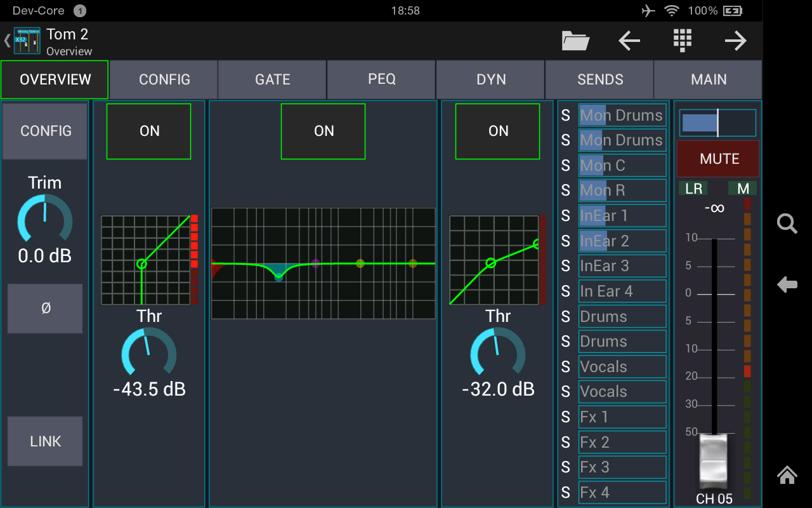Toggle the PEQ ON button
Viewport: 812px width, 508px height.
click(x=323, y=131)
